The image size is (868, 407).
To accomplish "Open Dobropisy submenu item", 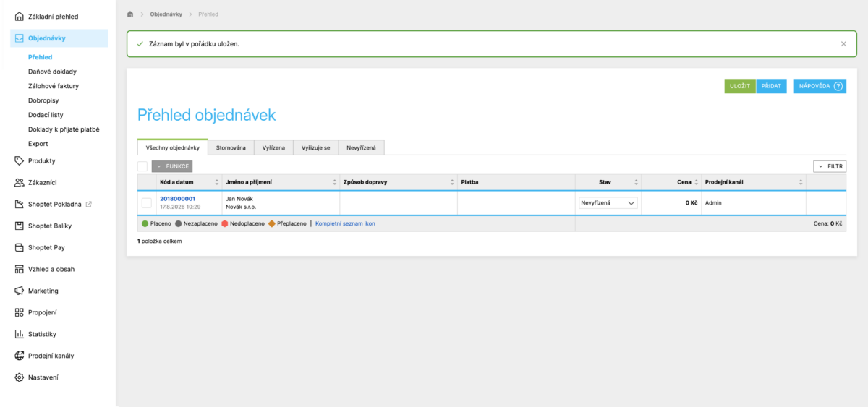I will point(43,100).
